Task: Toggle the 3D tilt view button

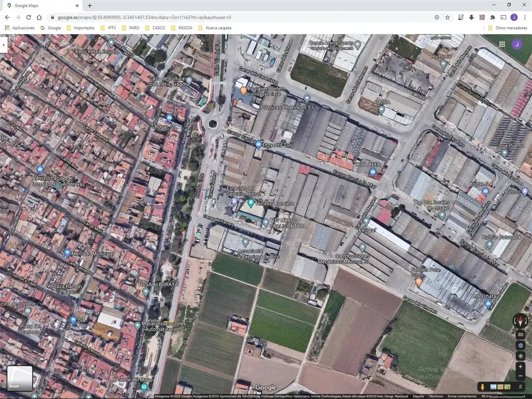Action: pos(520,335)
